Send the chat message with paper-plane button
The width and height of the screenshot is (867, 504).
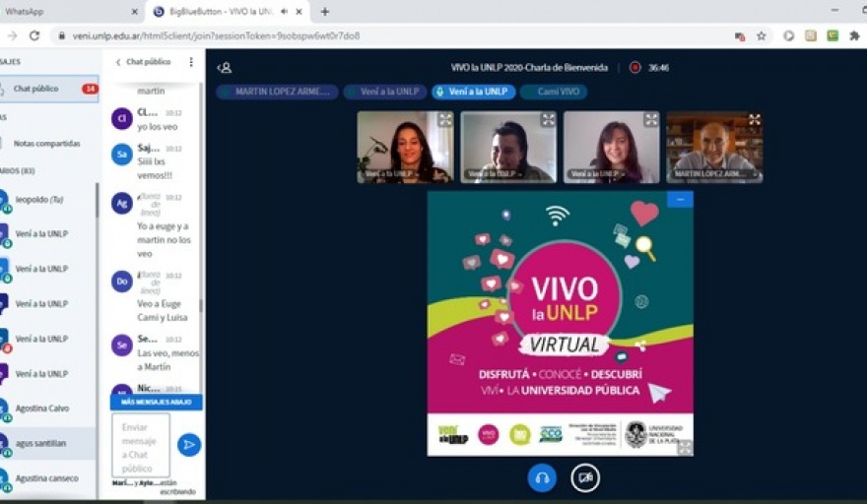(189, 445)
